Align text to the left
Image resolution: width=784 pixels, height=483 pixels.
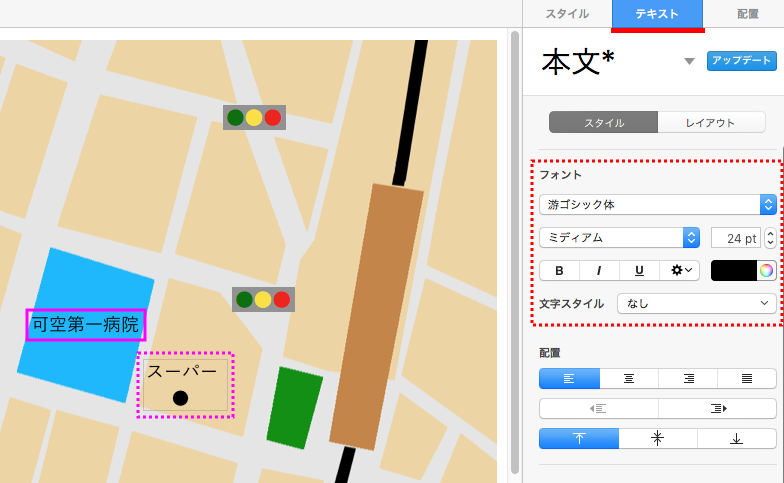point(569,378)
